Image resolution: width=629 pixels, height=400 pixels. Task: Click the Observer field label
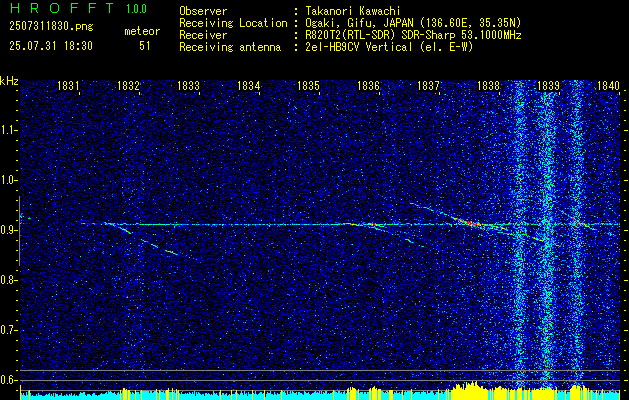203,11
